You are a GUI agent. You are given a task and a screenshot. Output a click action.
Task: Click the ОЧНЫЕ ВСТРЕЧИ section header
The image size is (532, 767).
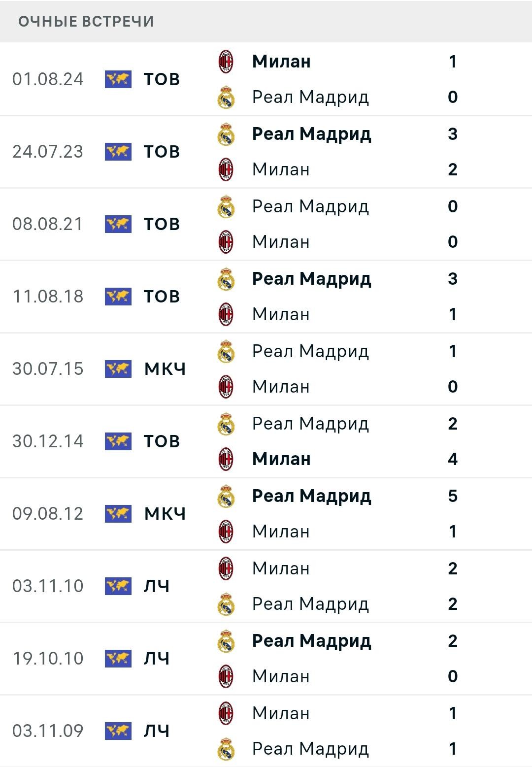[86, 22]
